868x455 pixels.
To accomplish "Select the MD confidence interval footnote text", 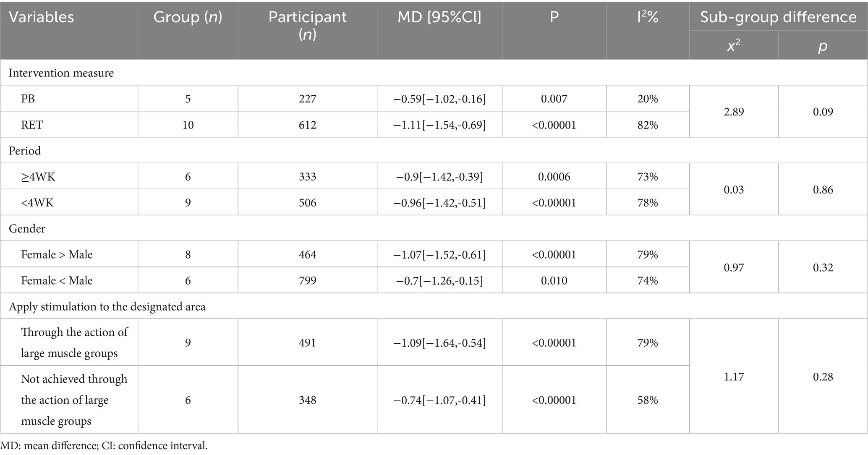I will tap(104, 445).
